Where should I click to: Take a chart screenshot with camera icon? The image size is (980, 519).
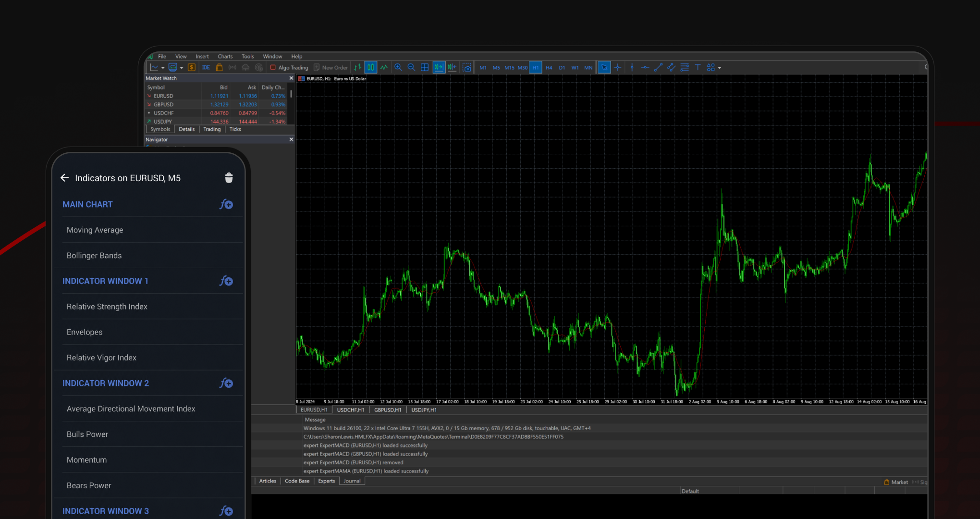[x=467, y=68]
